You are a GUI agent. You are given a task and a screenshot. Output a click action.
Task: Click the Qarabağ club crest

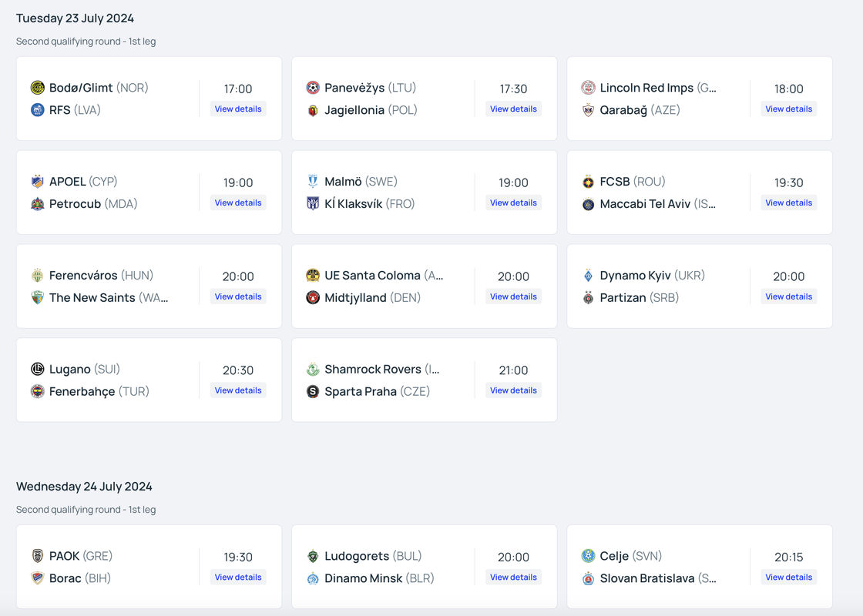tap(589, 110)
